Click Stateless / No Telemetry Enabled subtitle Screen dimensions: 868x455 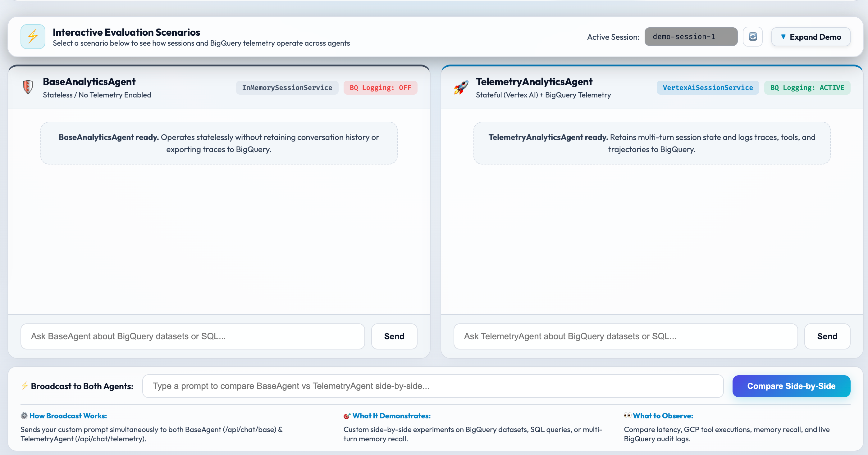click(x=97, y=95)
